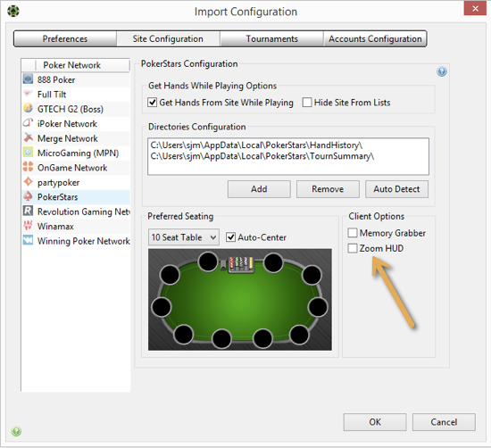491x448 pixels.
Task: Click the partypoker diamond icon
Action: pos(29,181)
